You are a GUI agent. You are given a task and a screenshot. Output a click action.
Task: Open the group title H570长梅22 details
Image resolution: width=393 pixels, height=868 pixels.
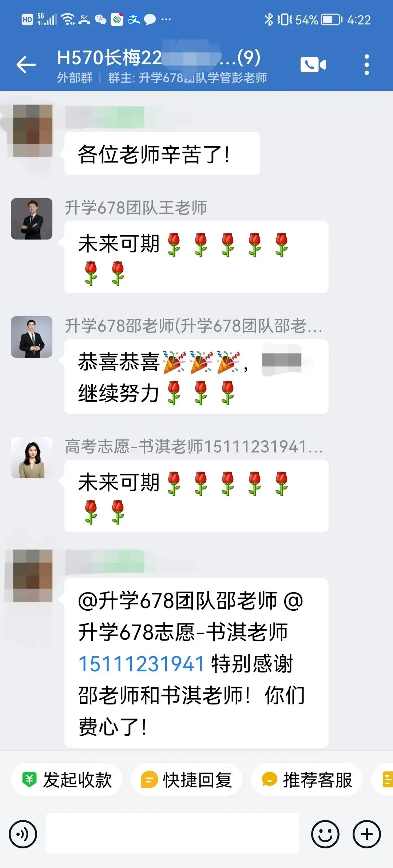coord(159,57)
